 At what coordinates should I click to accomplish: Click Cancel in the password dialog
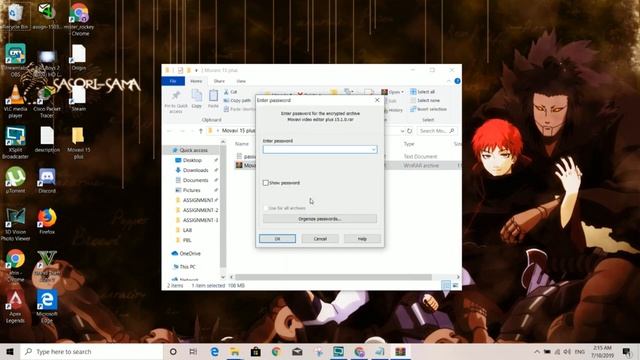[320, 238]
